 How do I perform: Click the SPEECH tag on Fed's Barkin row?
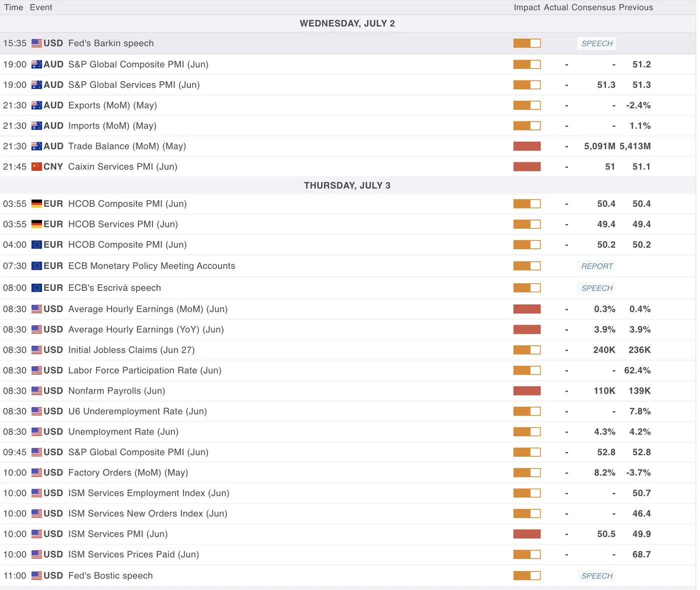point(596,43)
